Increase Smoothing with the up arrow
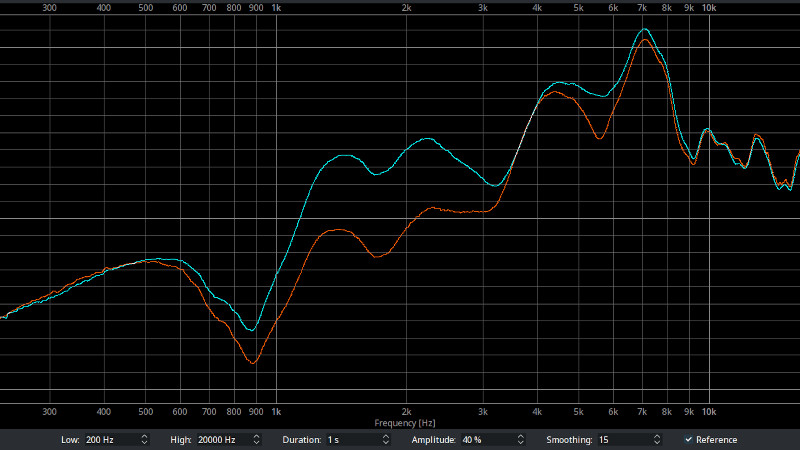Viewport: 800px width, 450px height. tap(657, 437)
